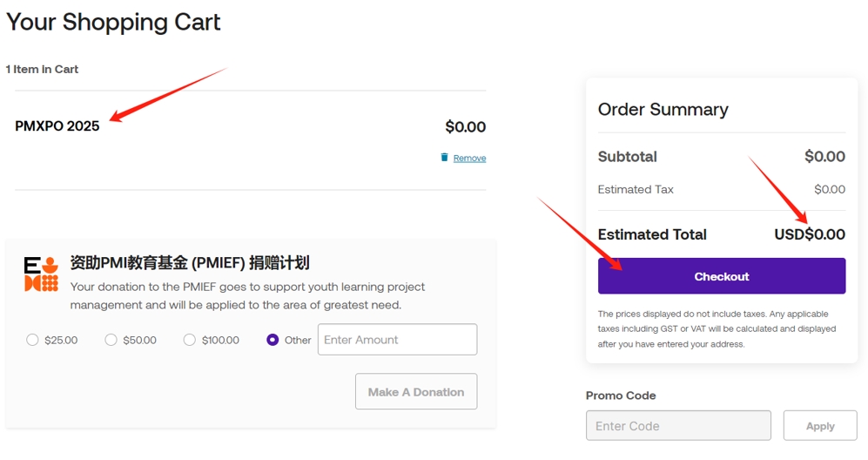
Task: Click the PMIEF donation plan heading
Action: 190,263
